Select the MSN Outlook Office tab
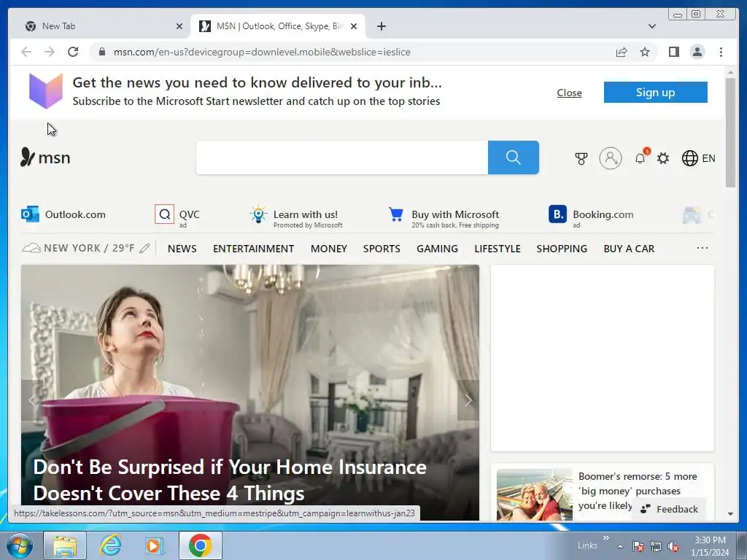The height and width of the screenshot is (560, 747). (278, 26)
